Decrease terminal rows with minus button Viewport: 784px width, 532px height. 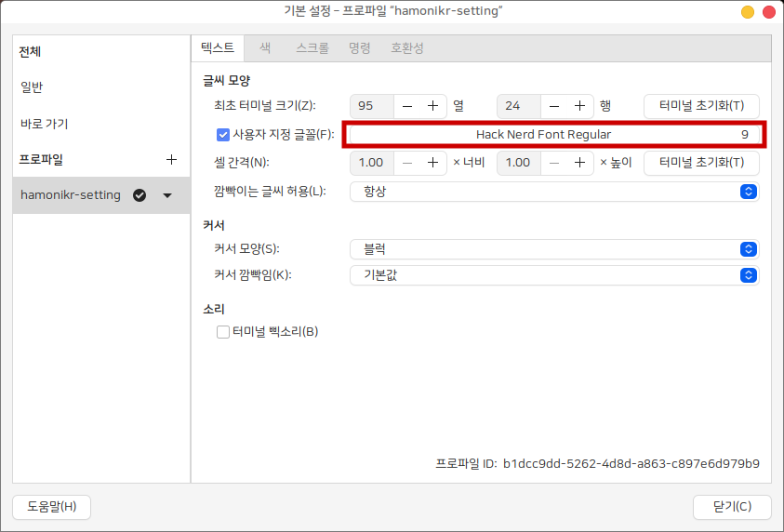pyautogui.click(x=554, y=105)
